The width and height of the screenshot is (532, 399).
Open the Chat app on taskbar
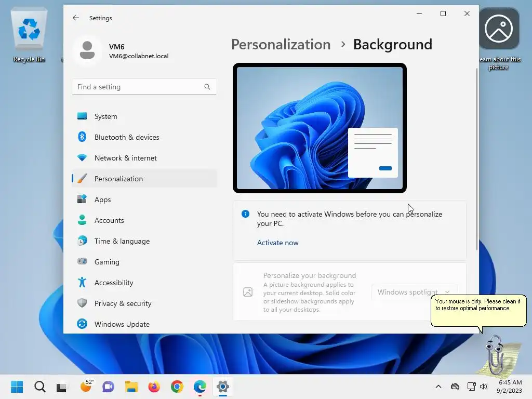108,387
